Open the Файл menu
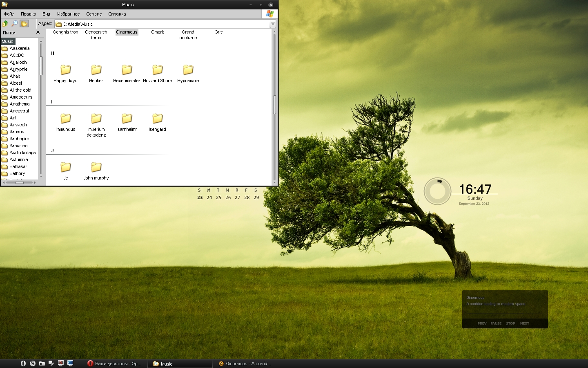Image resolution: width=588 pixels, height=368 pixels. [x=9, y=14]
